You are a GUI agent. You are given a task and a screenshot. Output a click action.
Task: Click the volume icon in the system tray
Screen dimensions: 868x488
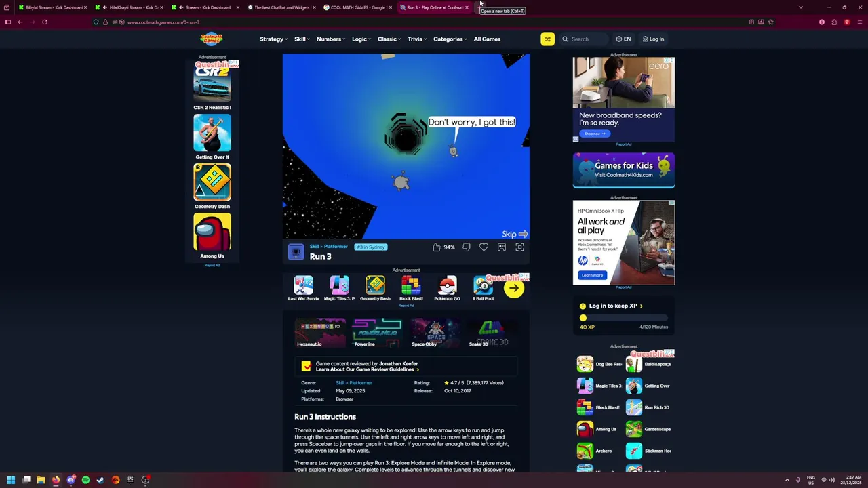pyautogui.click(x=832, y=480)
